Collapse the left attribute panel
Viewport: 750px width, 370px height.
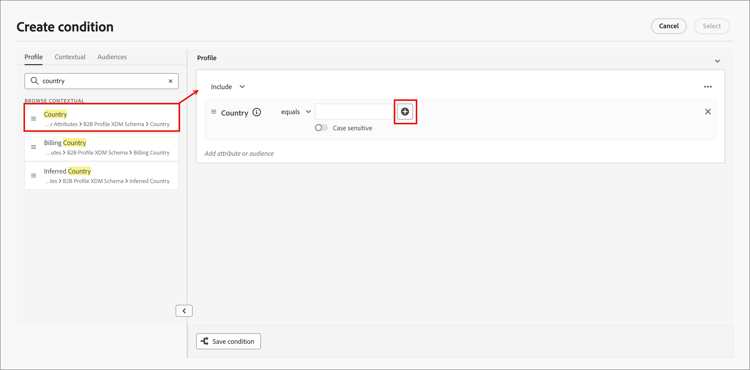pos(184,311)
